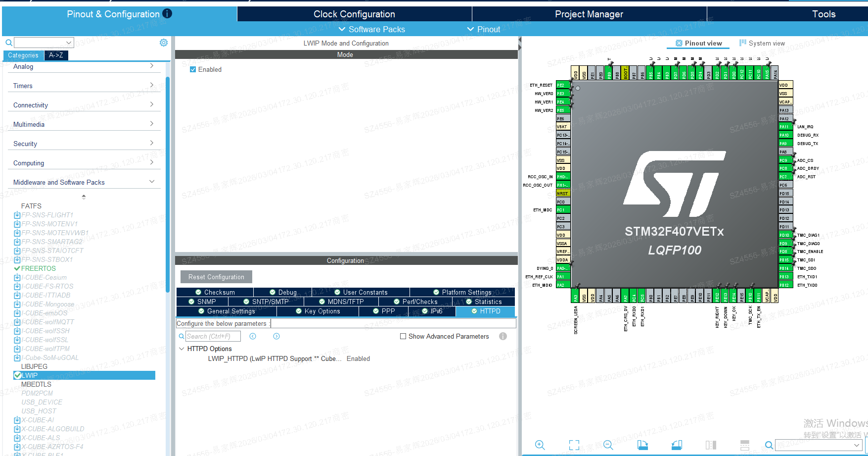Expand the Computing category
The width and height of the screenshot is (868, 456).
pos(151,162)
